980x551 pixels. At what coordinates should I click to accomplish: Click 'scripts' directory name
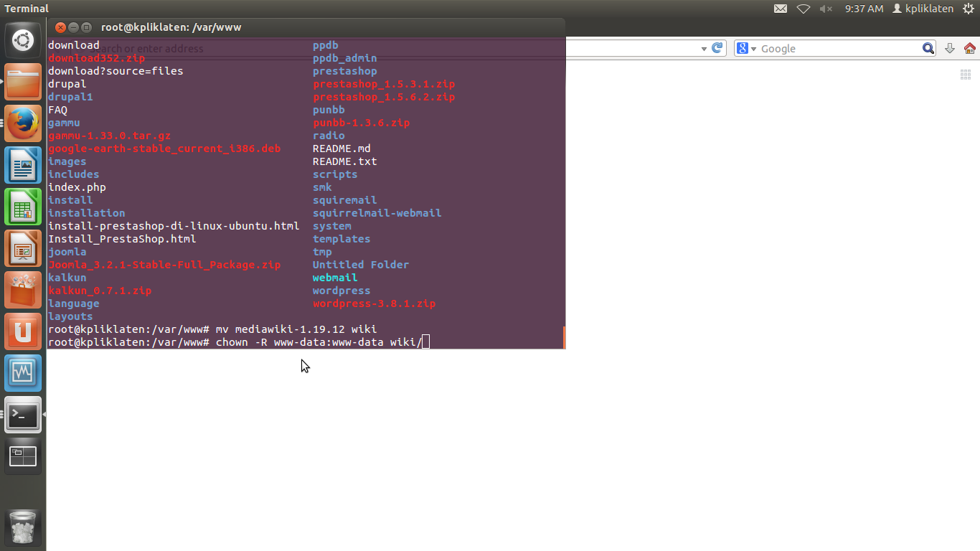click(335, 174)
